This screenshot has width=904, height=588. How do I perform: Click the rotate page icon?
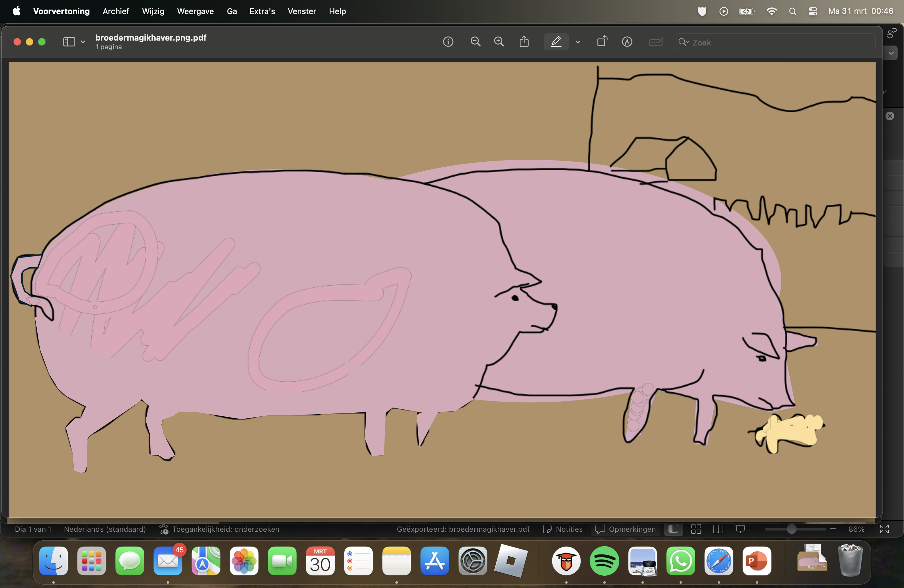[x=602, y=42]
